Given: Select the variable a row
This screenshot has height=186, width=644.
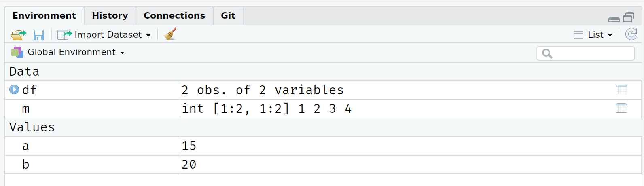Looking at the screenshot, I should tap(323, 146).
